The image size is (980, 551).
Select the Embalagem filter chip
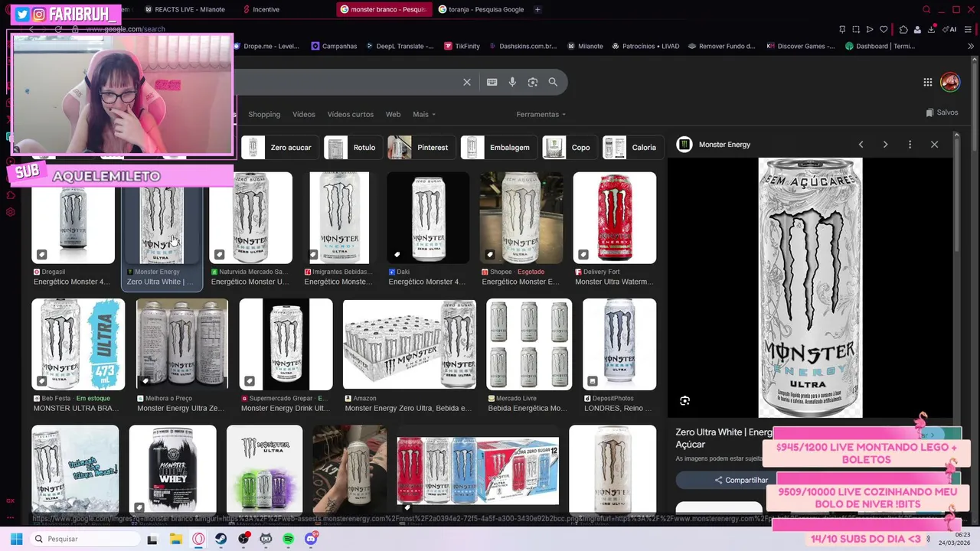(498, 147)
